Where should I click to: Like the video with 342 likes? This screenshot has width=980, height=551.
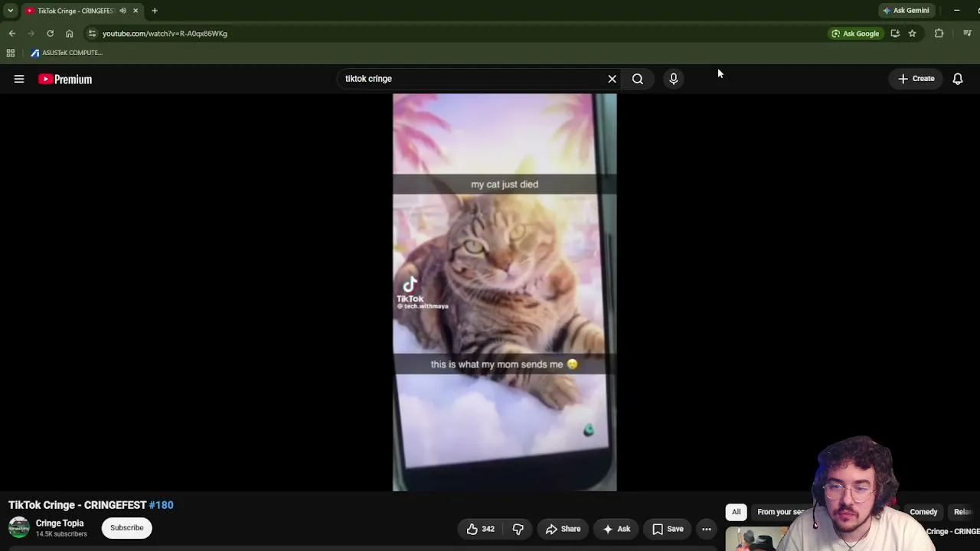[x=481, y=529]
